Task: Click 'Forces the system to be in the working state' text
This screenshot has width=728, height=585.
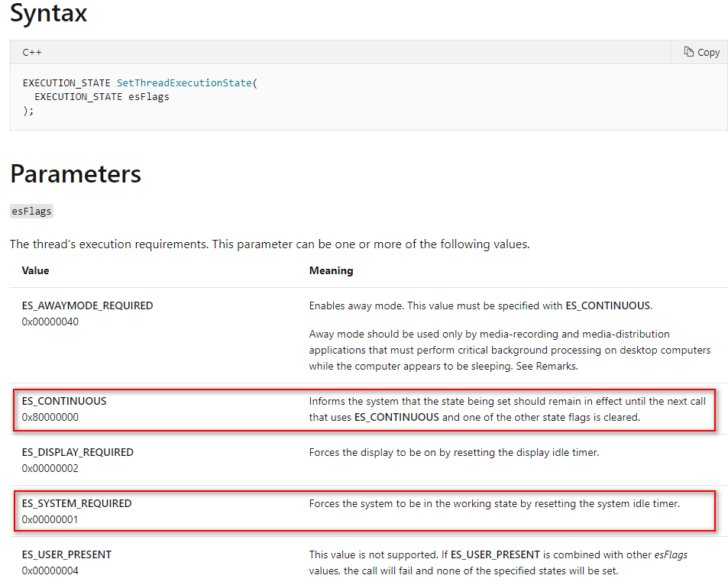Action: tap(494, 503)
